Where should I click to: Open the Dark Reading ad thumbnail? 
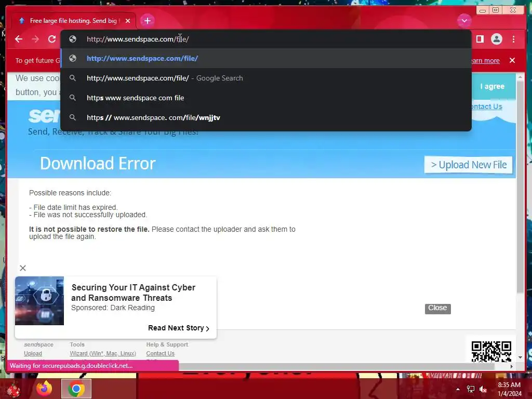coord(39,301)
